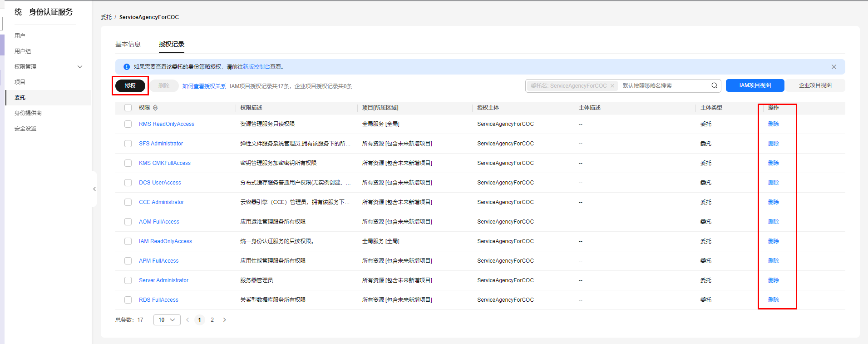Viewport: 868px width, 344px height.
Task: Click the previous page arrow
Action: coord(187,320)
